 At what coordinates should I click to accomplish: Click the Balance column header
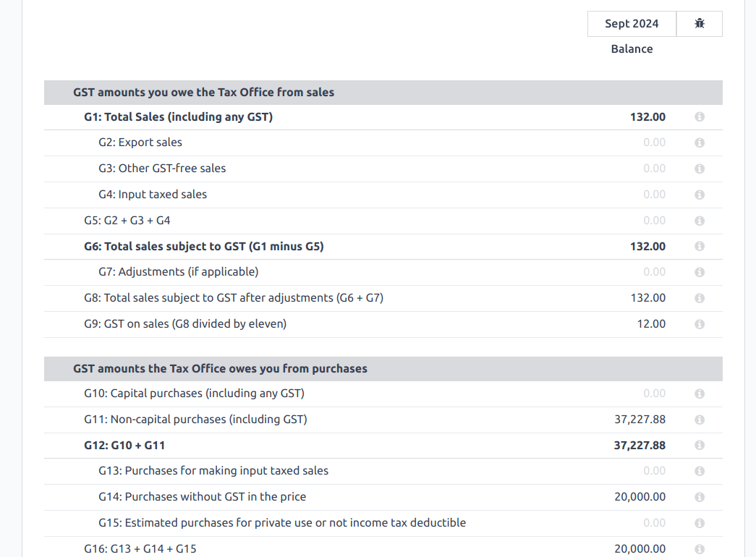point(632,48)
